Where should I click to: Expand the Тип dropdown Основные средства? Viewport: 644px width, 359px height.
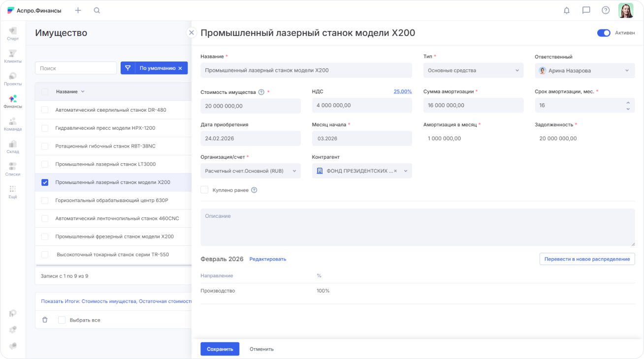pos(473,70)
